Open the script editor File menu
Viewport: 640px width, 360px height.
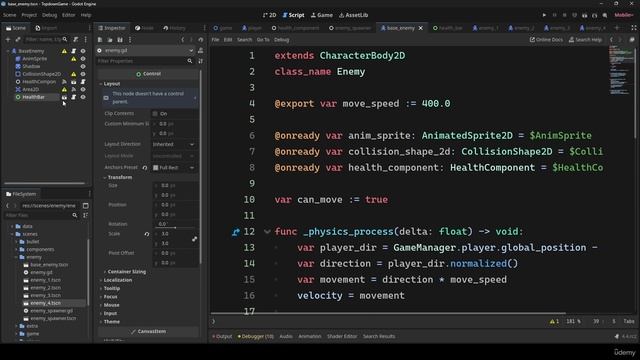pos(215,40)
